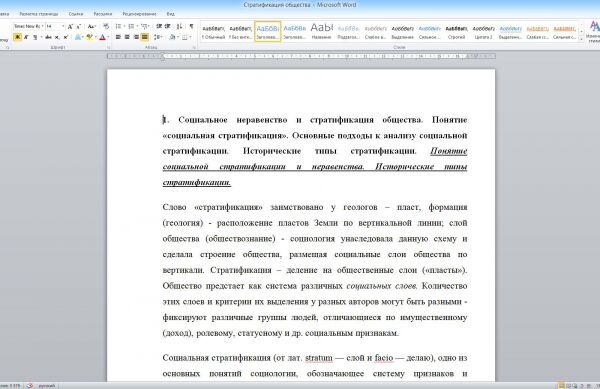Open the Рецензирование tab
The width and height of the screenshot is (600, 389).
(x=139, y=14)
